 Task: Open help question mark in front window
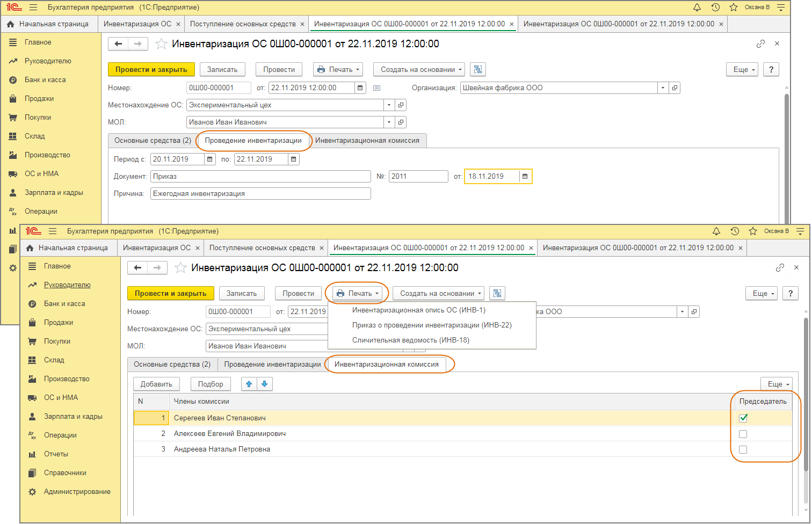click(x=790, y=293)
